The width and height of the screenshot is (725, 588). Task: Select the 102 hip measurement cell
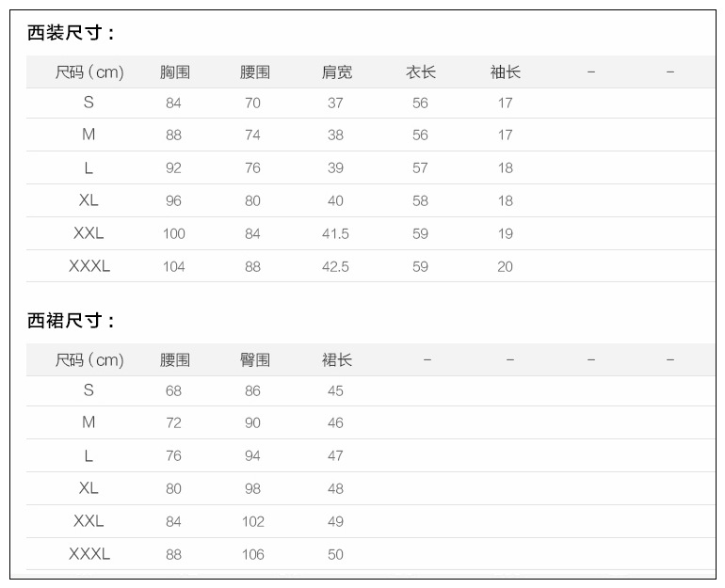tap(252, 521)
